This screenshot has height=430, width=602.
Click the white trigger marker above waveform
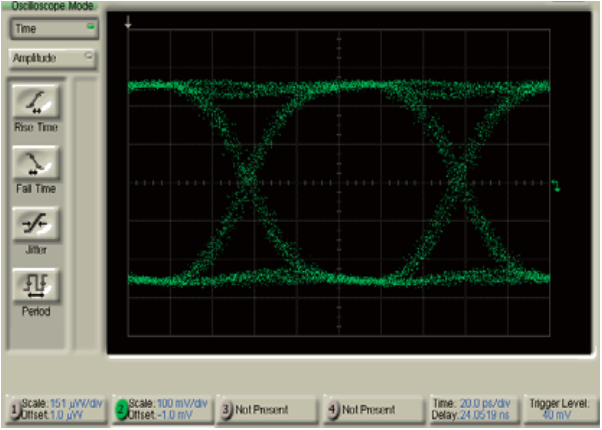[x=128, y=22]
